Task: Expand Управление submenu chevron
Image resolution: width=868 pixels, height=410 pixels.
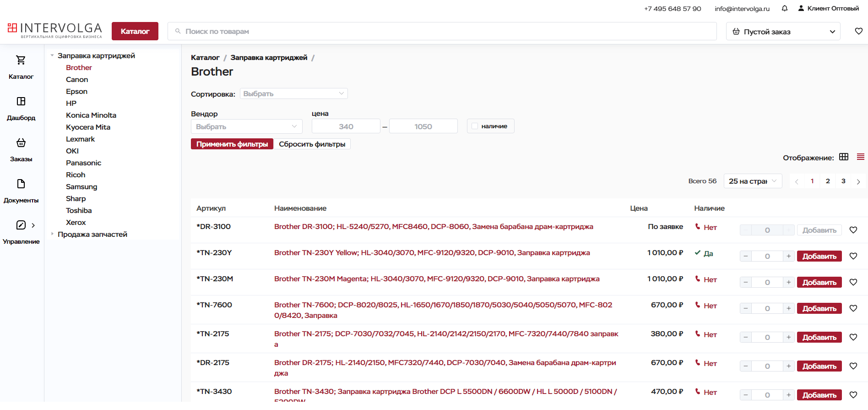Action: click(x=33, y=225)
